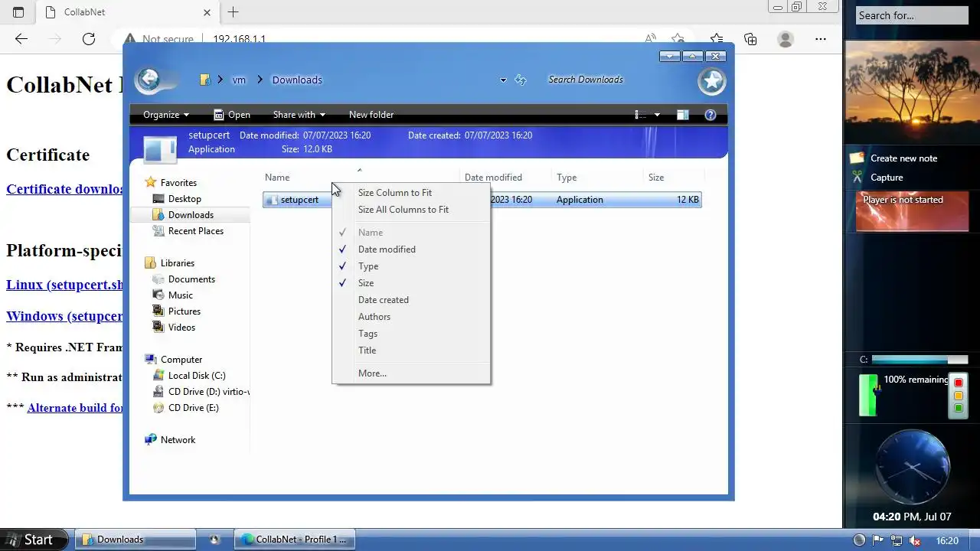Image resolution: width=980 pixels, height=551 pixels.
Task: Click the Capture scissors icon in sidebar
Action: [x=857, y=178]
